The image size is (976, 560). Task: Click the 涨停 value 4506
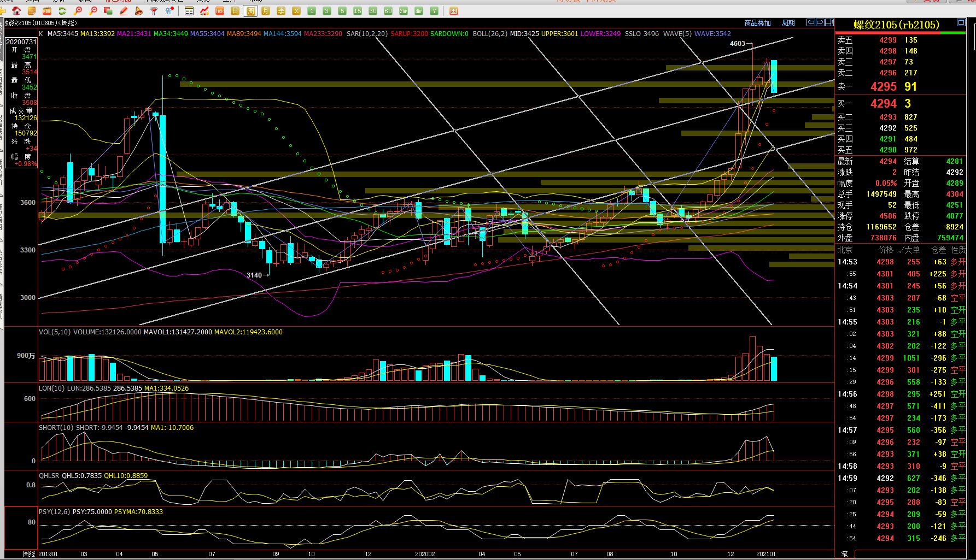888,216
